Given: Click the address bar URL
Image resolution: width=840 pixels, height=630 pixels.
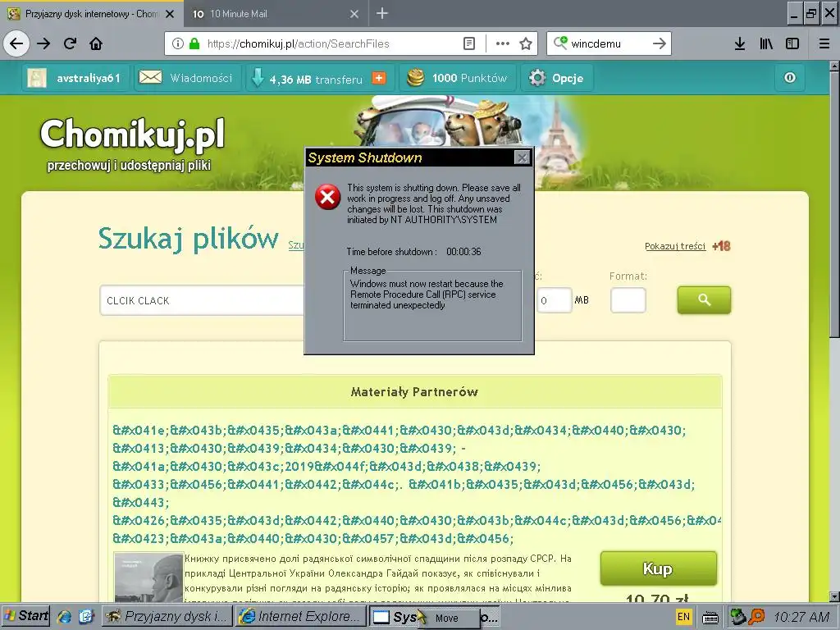Looking at the screenshot, I should [299, 43].
